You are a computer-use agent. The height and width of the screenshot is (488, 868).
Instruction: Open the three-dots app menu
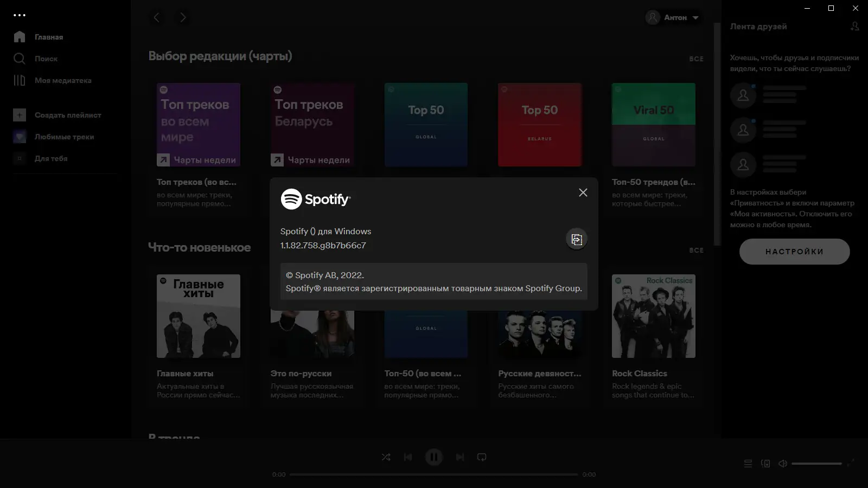click(x=20, y=15)
